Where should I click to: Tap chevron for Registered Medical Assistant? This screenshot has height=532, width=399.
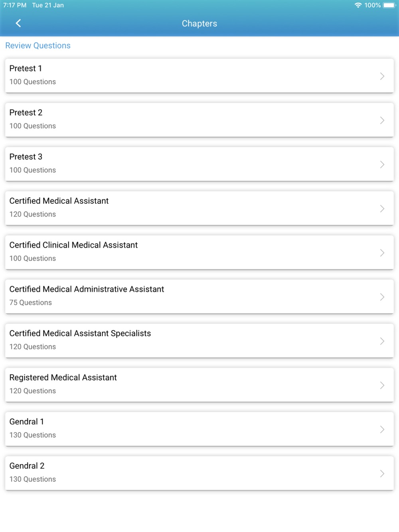tap(382, 385)
